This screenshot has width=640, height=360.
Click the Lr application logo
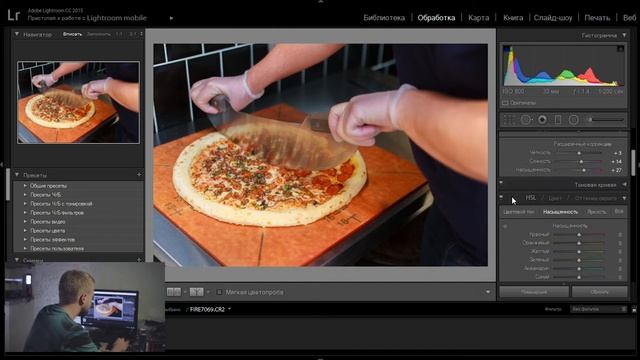13,16
